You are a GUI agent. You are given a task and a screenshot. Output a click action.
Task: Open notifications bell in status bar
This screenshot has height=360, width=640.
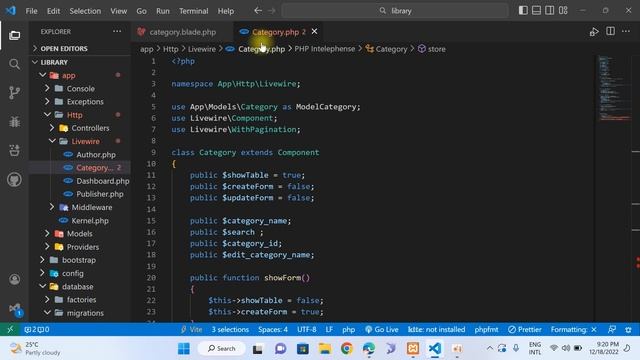point(629,329)
